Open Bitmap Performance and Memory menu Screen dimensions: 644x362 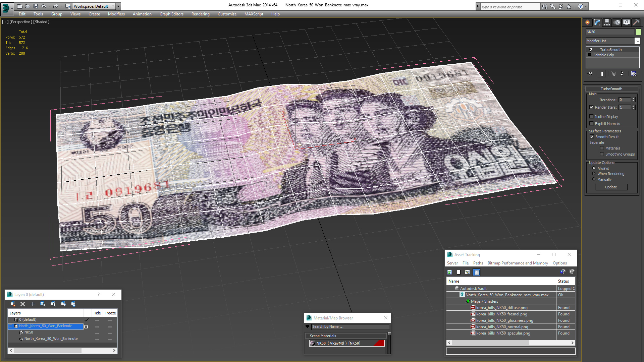coord(518,263)
